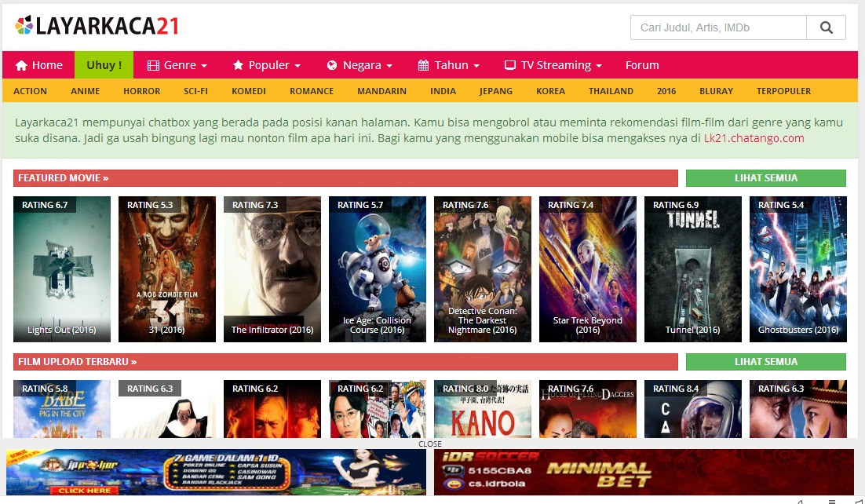Click the magnifying glass search icon
Screen dimensions: 865x504
[826, 27]
